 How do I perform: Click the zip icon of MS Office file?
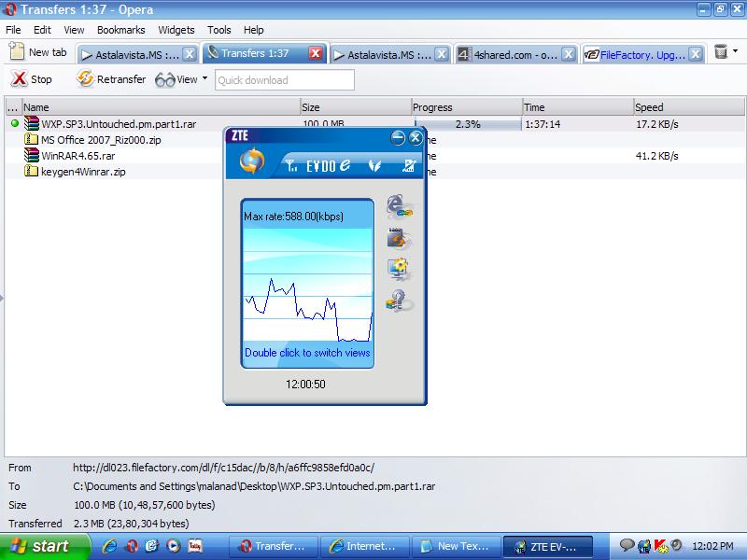coord(32,139)
